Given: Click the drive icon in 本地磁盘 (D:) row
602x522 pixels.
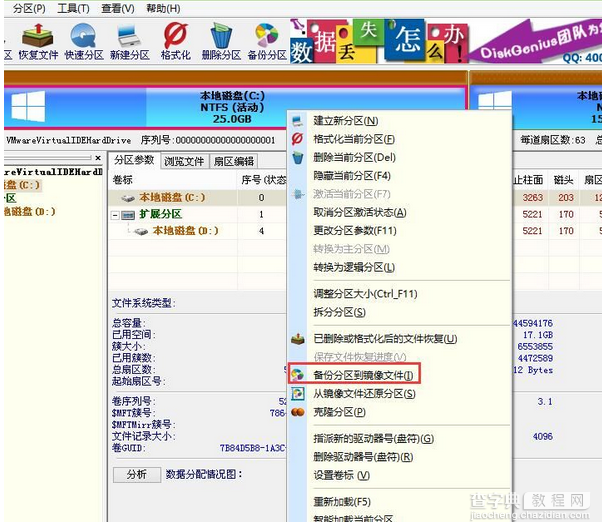Looking at the screenshot, I should click(x=141, y=231).
